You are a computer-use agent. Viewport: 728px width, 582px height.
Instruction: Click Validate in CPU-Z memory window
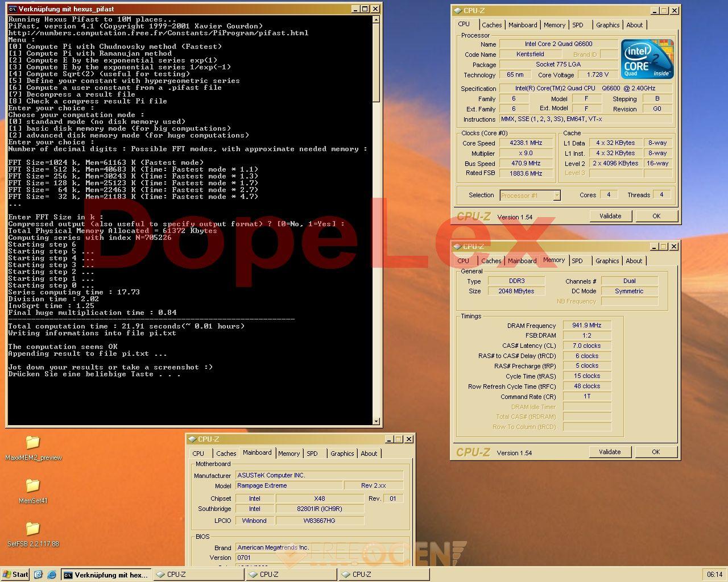tap(610, 452)
